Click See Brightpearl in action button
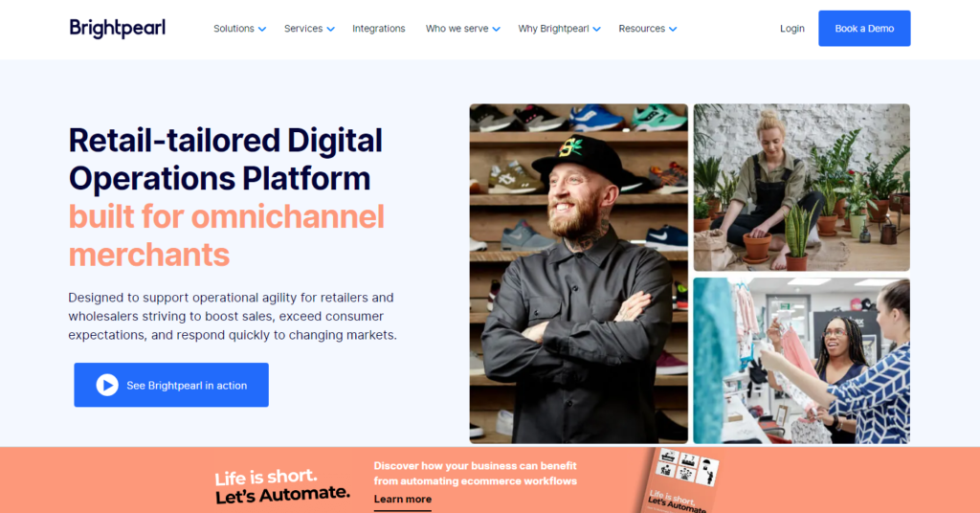 click(x=171, y=385)
